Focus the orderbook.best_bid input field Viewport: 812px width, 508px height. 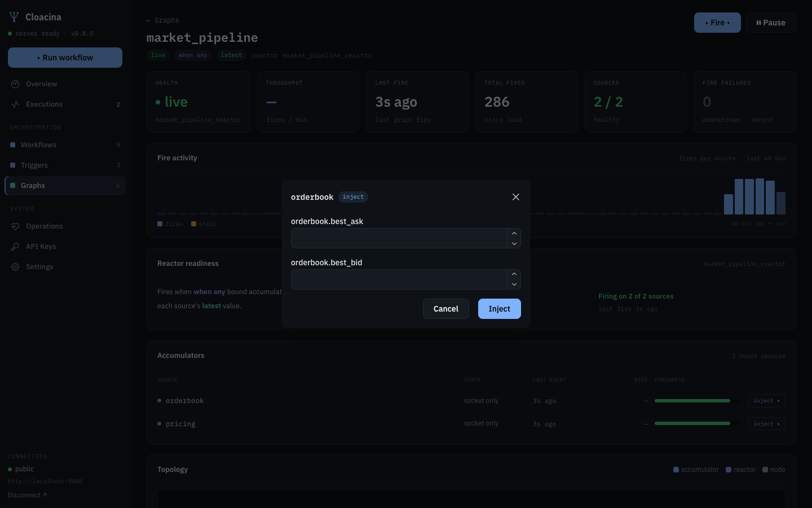coord(399,279)
